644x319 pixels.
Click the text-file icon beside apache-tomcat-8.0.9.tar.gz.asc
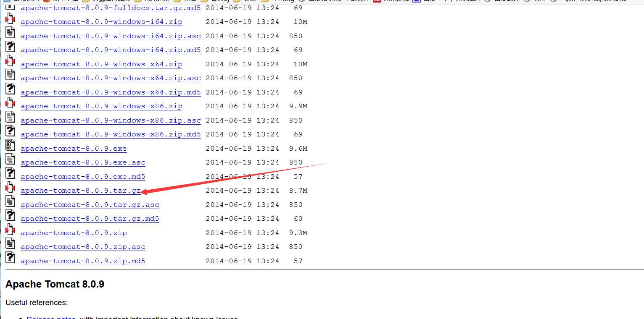[x=10, y=201]
